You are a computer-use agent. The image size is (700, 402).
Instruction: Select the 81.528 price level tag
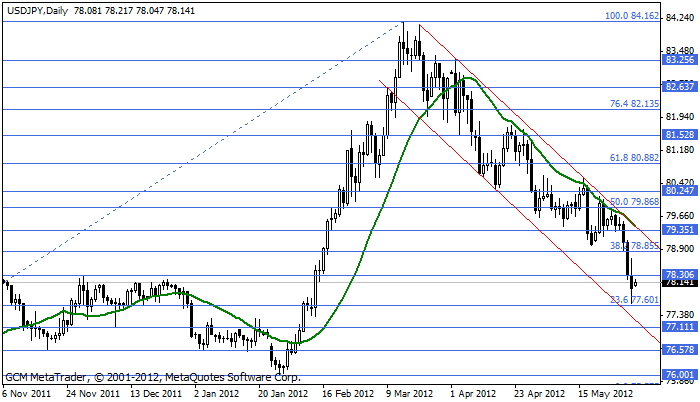(x=679, y=134)
